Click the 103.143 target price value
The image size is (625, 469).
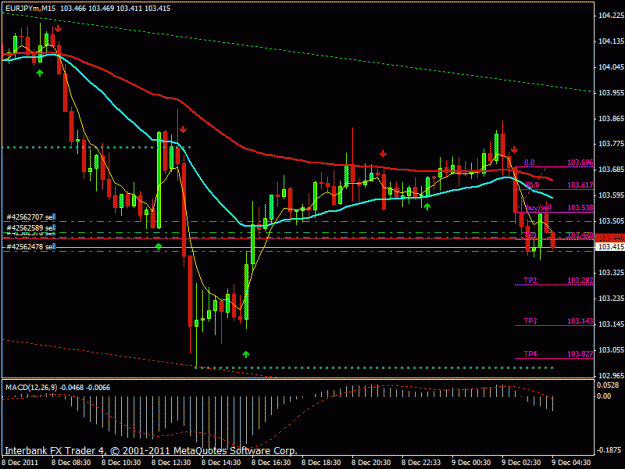click(x=580, y=321)
